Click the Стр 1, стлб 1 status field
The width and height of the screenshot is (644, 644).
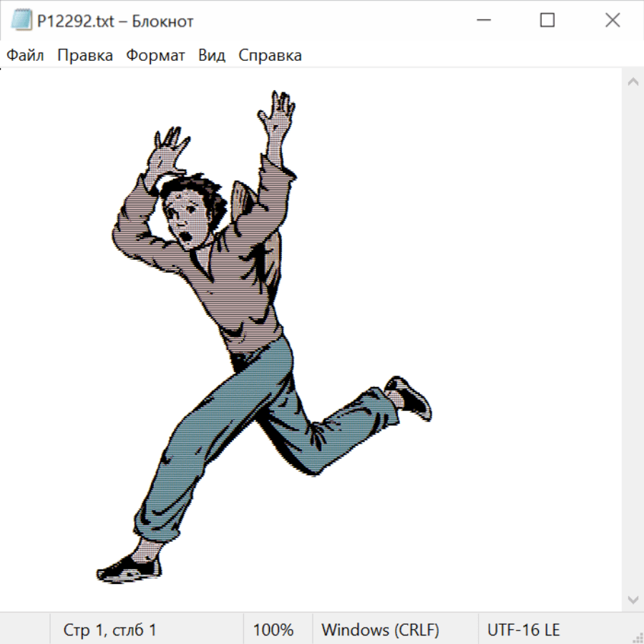pos(110,630)
